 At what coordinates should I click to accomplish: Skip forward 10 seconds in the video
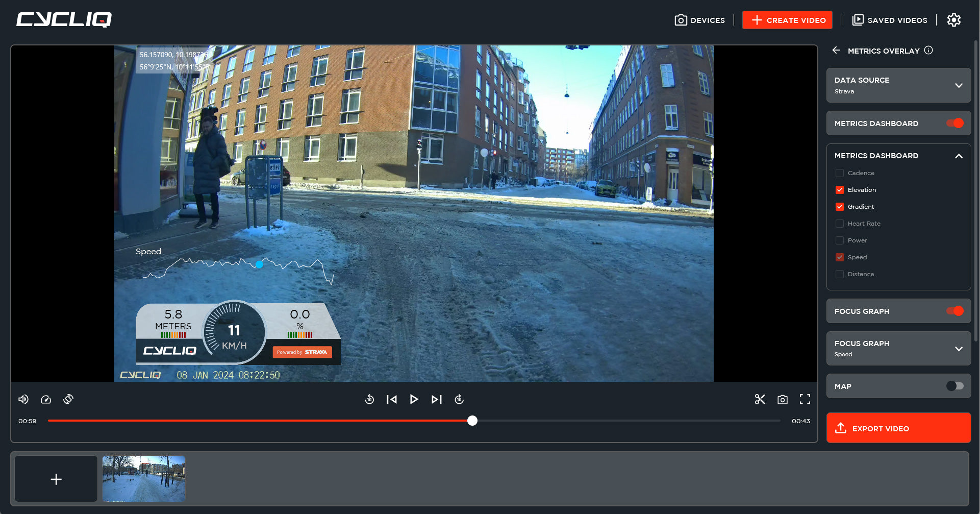pyautogui.click(x=459, y=399)
